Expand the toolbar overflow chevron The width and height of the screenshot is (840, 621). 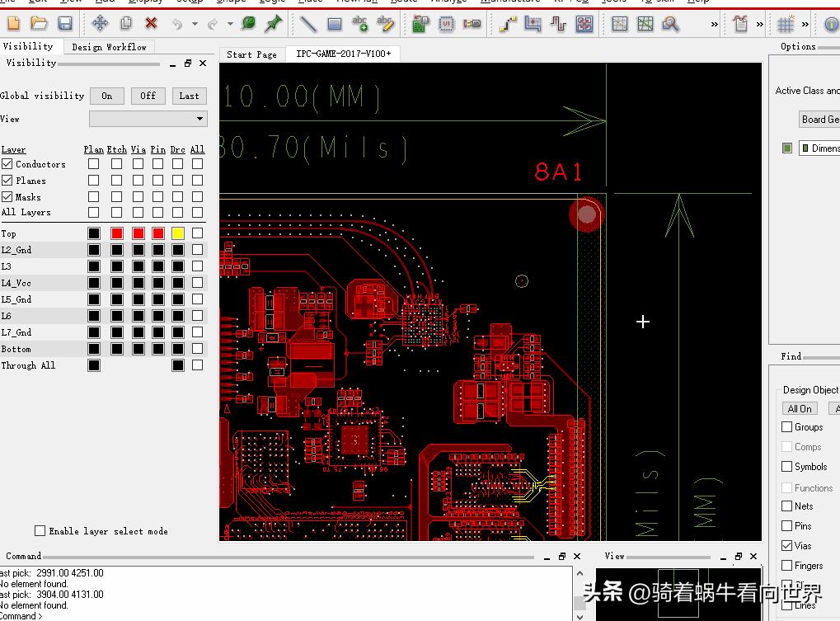click(714, 24)
